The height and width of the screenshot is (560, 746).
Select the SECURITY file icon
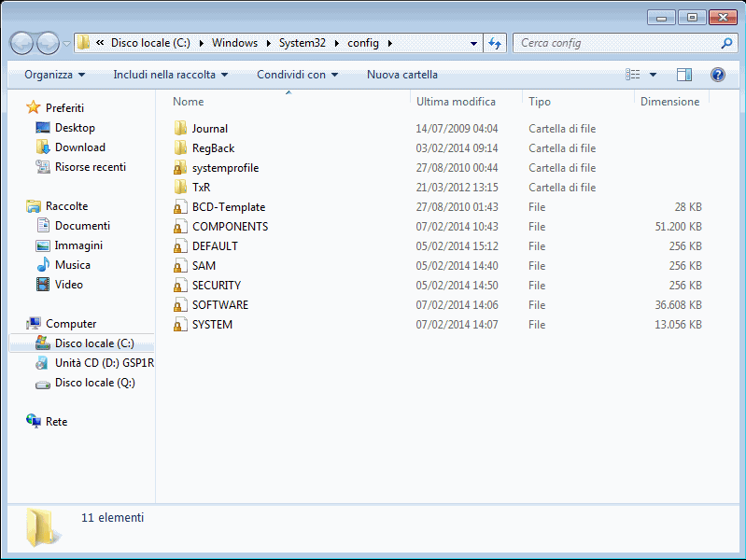click(180, 285)
